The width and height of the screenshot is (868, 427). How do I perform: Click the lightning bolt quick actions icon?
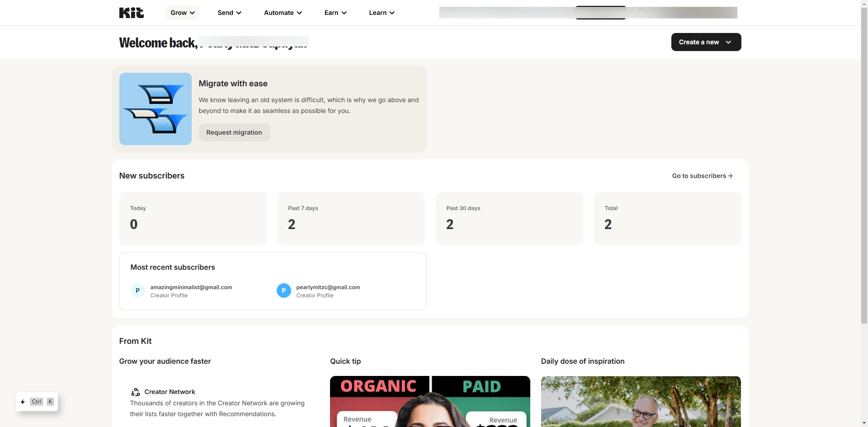(23, 402)
